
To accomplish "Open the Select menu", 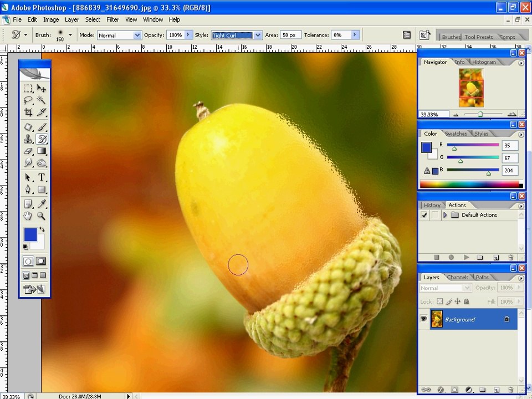I will tap(93, 20).
